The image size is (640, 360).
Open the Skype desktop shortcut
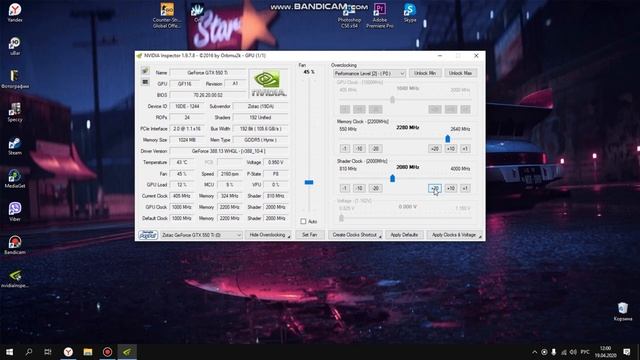[x=410, y=12]
